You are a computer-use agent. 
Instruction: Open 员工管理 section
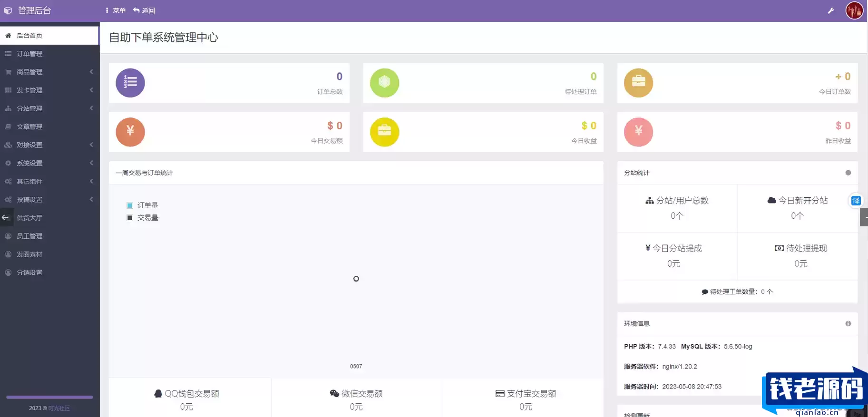click(49, 236)
